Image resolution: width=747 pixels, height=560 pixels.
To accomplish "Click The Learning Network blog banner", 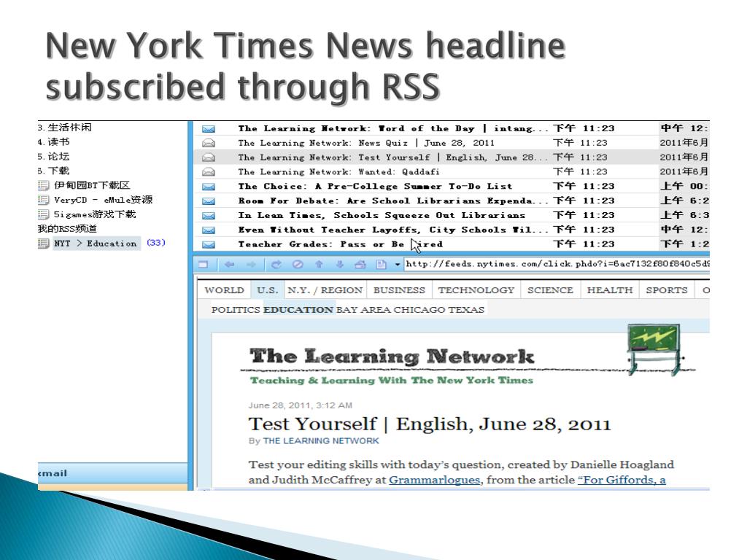I will [x=392, y=356].
